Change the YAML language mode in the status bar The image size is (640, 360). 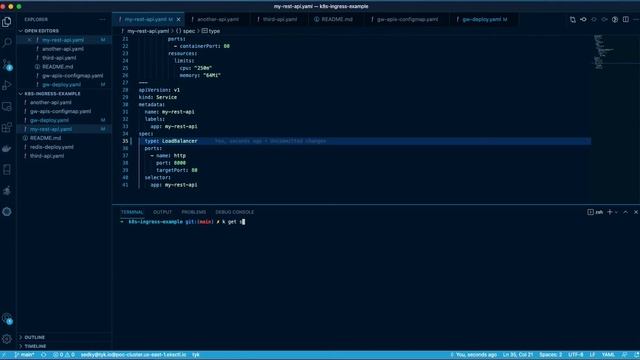click(608, 355)
